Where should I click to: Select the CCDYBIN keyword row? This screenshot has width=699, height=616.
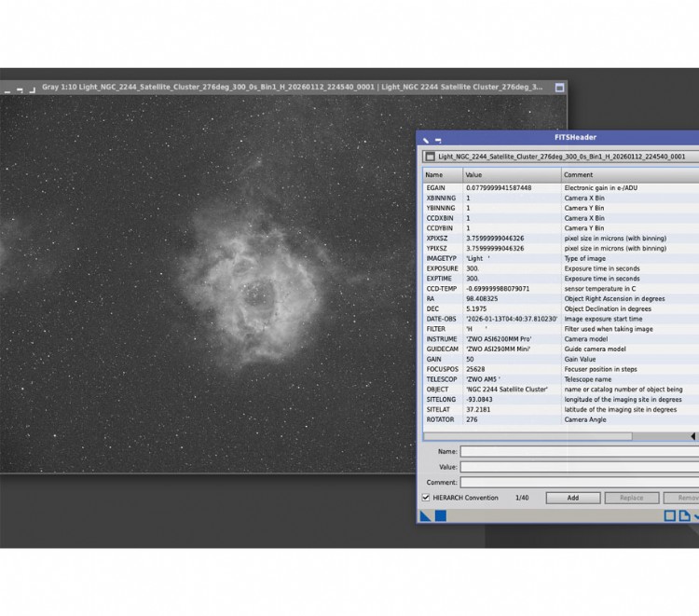click(561, 228)
